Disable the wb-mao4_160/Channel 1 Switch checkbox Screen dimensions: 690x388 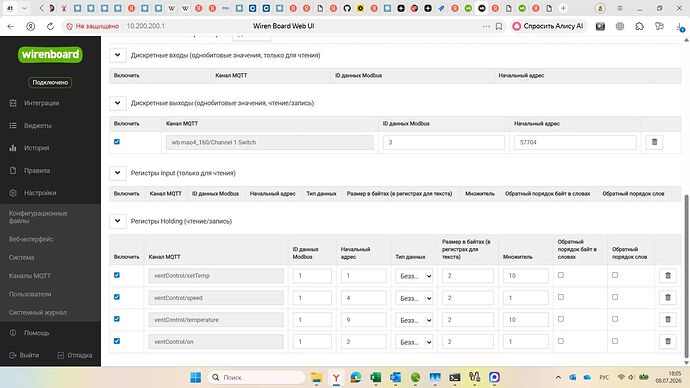tap(117, 142)
